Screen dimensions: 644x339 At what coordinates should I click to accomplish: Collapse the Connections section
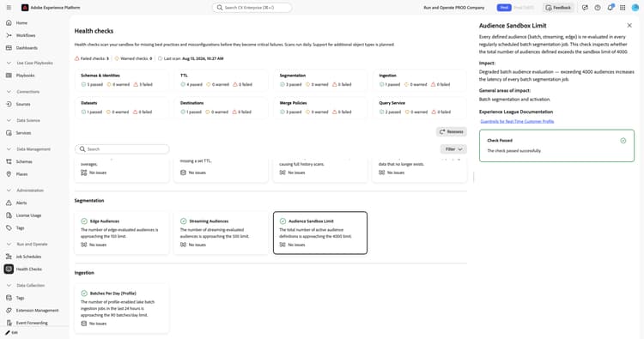[9, 92]
